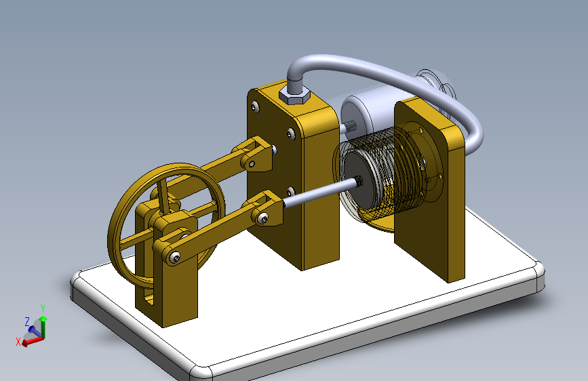
Task: Click the red X axis arrow of the triad
Action: click(32, 341)
